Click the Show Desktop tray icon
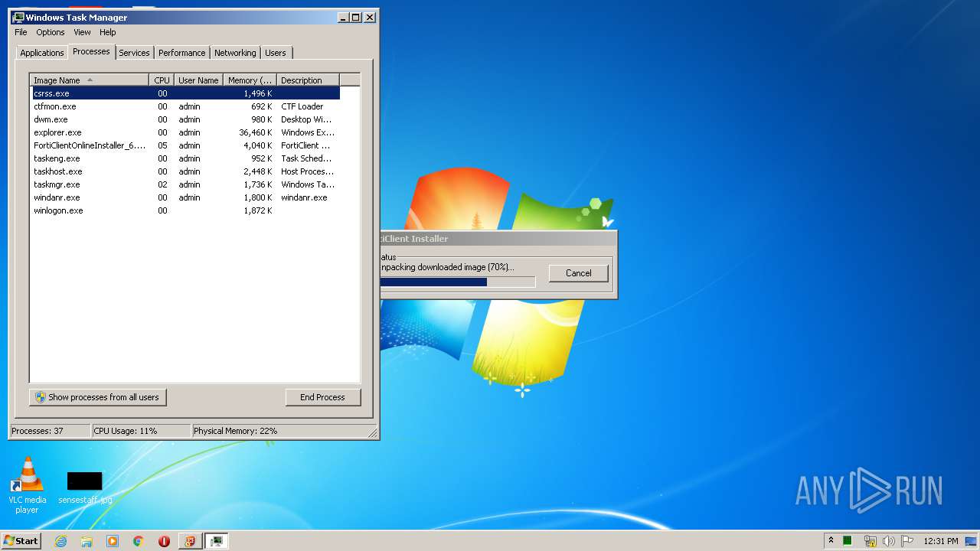Image resolution: width=980 pixels, height=551 pixels. point(972,541)
